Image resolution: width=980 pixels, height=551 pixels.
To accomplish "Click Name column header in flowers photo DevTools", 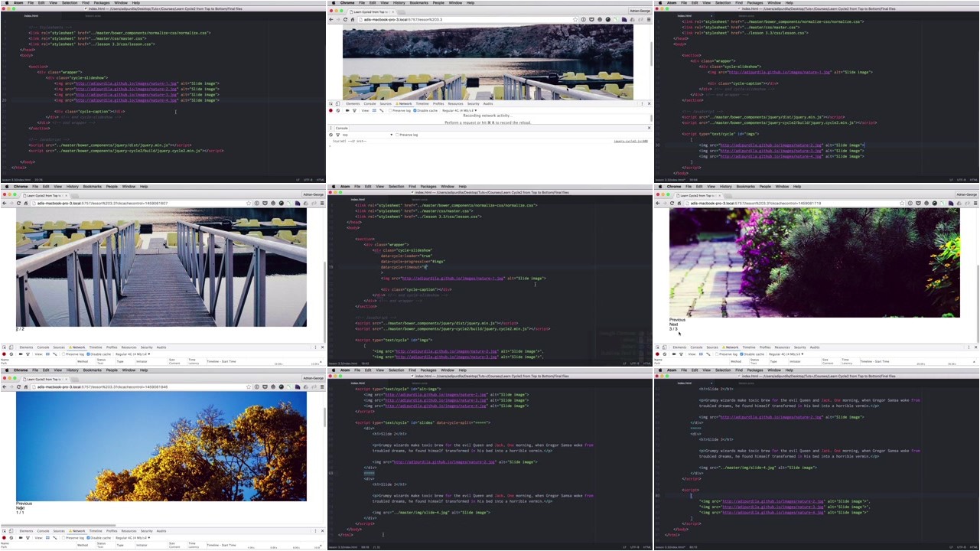I will coord(658,360).
